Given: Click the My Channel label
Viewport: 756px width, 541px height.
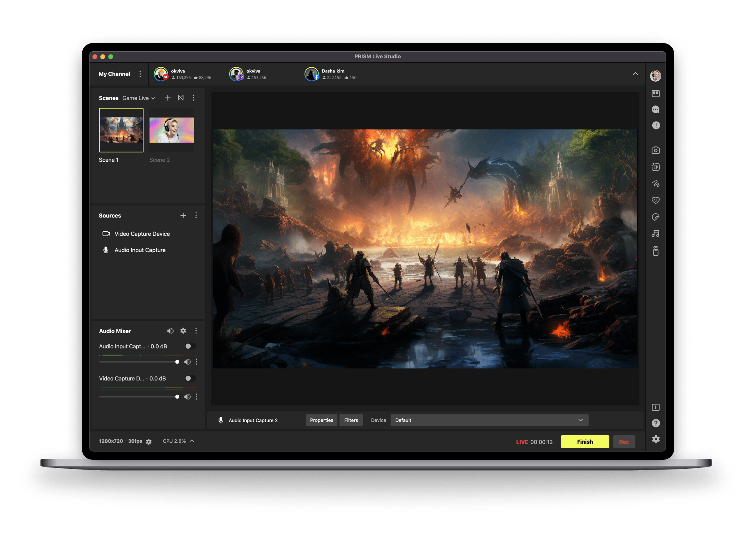Looking at the screenshot, I should pos(114,74).
